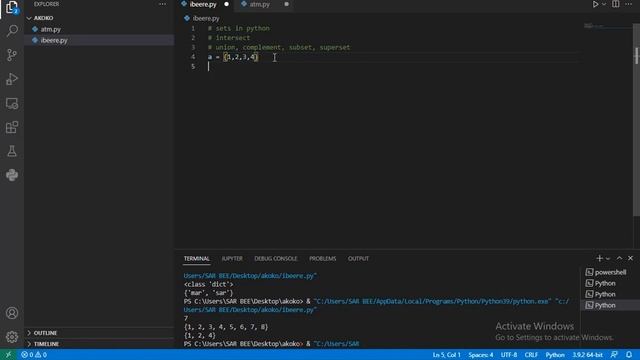Run Python file play button

[x=595, y=4]
